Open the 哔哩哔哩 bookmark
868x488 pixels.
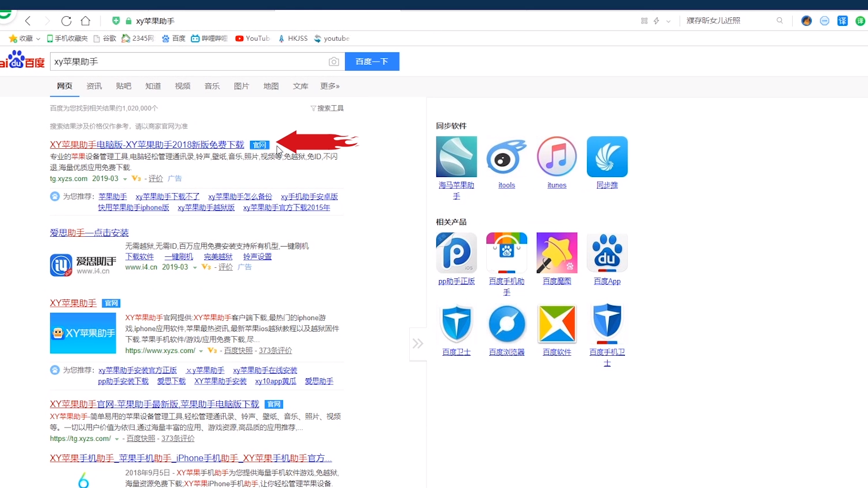click(209, 39)
